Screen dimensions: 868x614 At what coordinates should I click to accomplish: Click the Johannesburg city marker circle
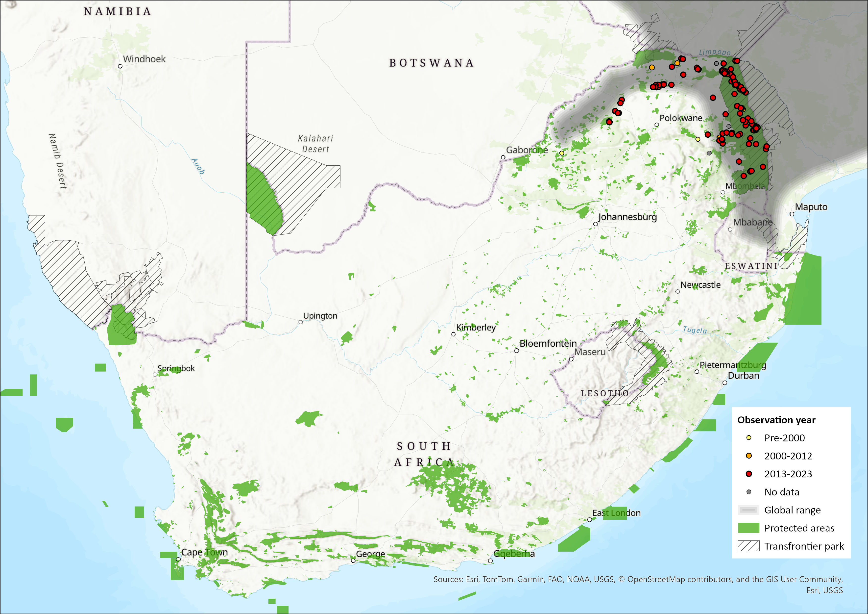(x=595, y=224)
